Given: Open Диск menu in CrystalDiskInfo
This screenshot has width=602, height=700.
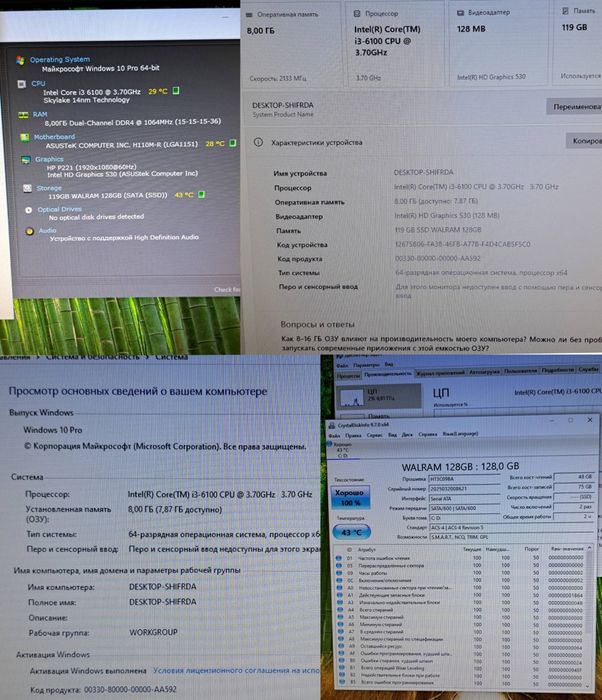Looking at the screenshot, I should pos(407,434).
